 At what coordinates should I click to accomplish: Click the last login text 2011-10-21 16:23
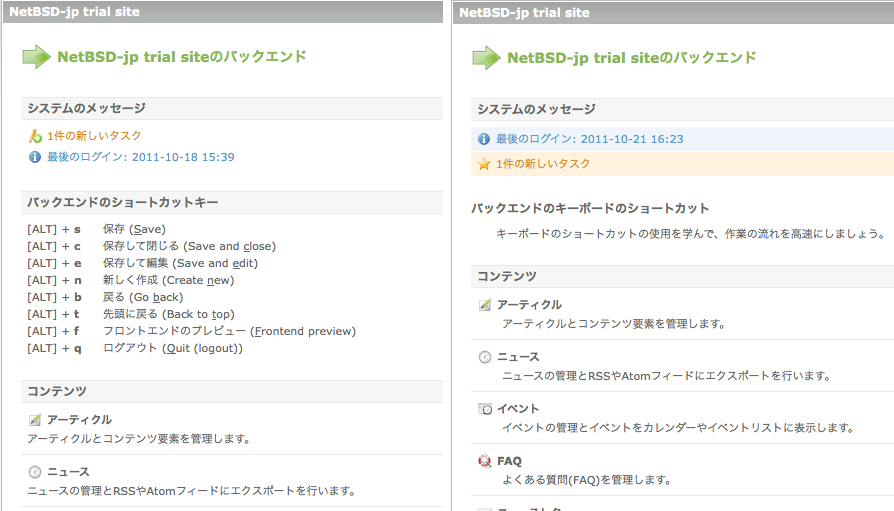click(x=590, y=139)
